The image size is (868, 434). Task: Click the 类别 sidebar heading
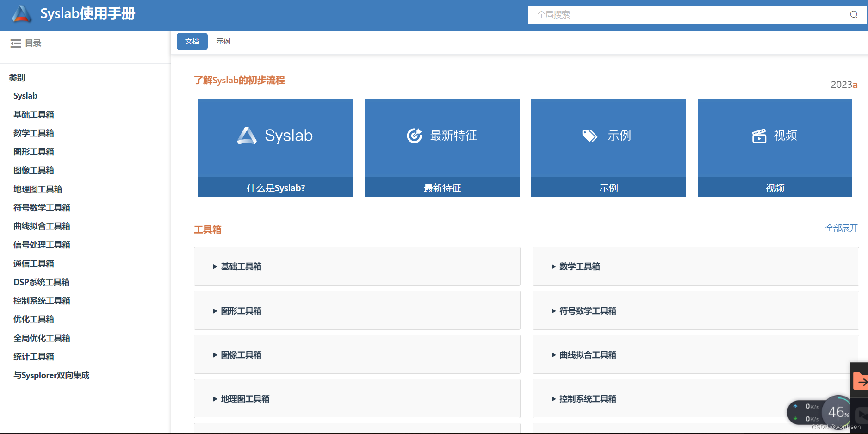[17, 78]
